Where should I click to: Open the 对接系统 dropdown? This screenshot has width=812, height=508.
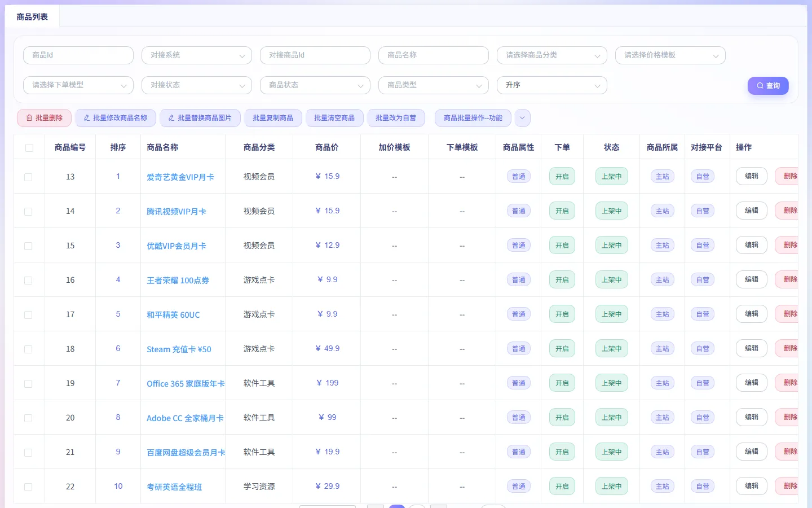(197, 55)
